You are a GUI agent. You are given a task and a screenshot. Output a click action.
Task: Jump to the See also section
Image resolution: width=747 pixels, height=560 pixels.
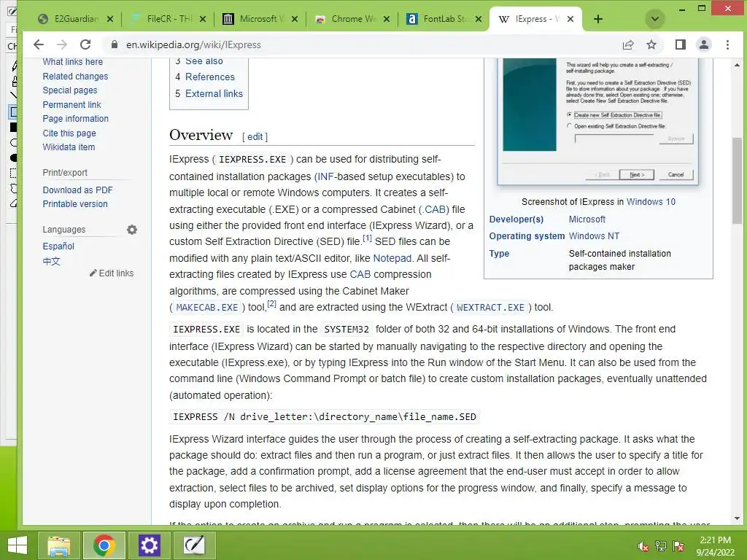pyautogui.click(x=204, y=61)
